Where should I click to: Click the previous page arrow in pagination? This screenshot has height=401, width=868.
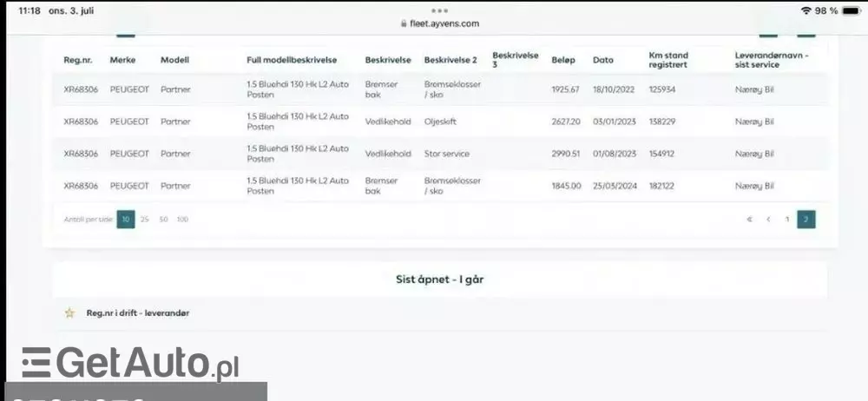click(768, 220)
